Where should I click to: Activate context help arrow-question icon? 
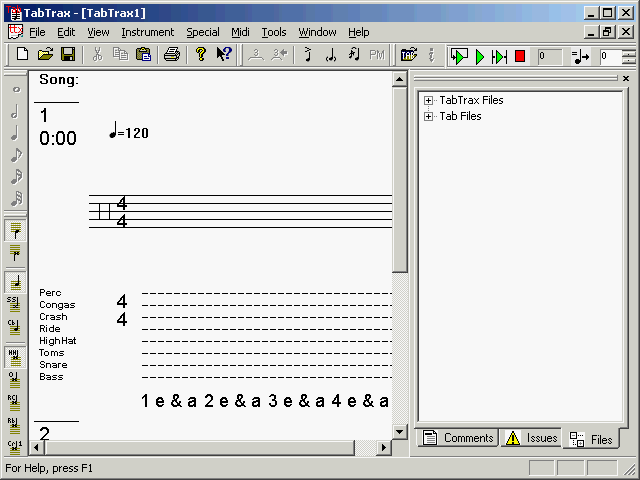224,54
